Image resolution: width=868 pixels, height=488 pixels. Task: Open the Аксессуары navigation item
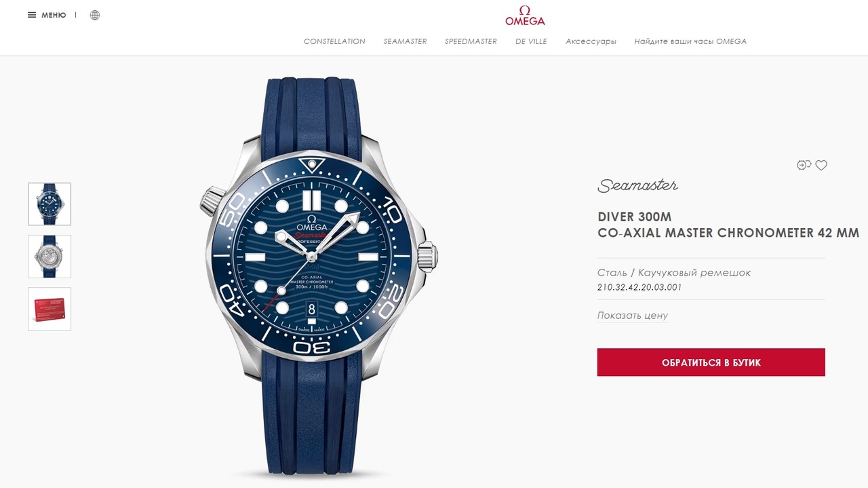click(591, 41)
